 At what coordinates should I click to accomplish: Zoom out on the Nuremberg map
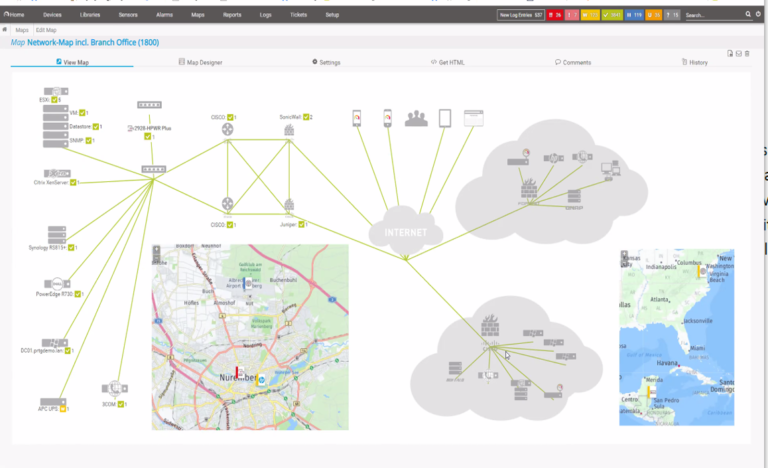coord(157,258)
